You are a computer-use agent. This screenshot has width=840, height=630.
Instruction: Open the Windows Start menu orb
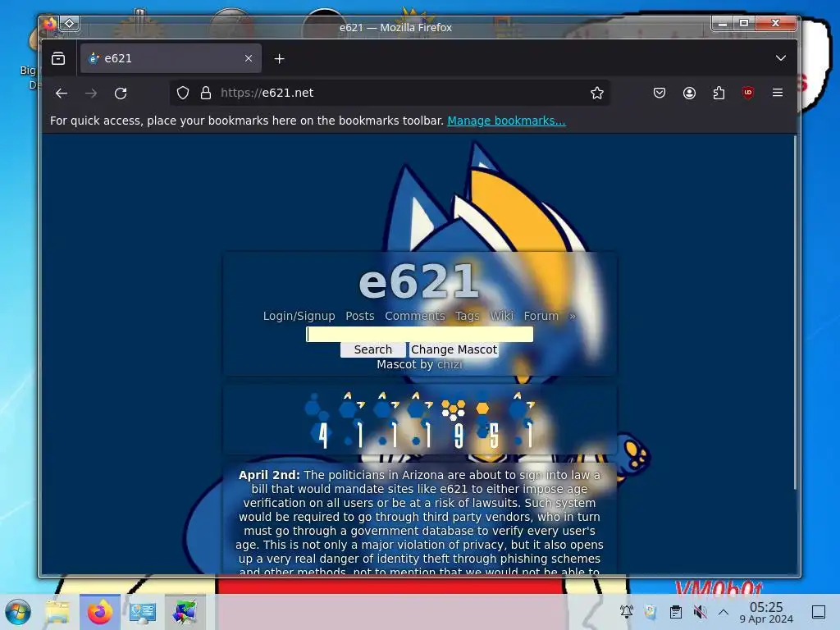point(18,612)
